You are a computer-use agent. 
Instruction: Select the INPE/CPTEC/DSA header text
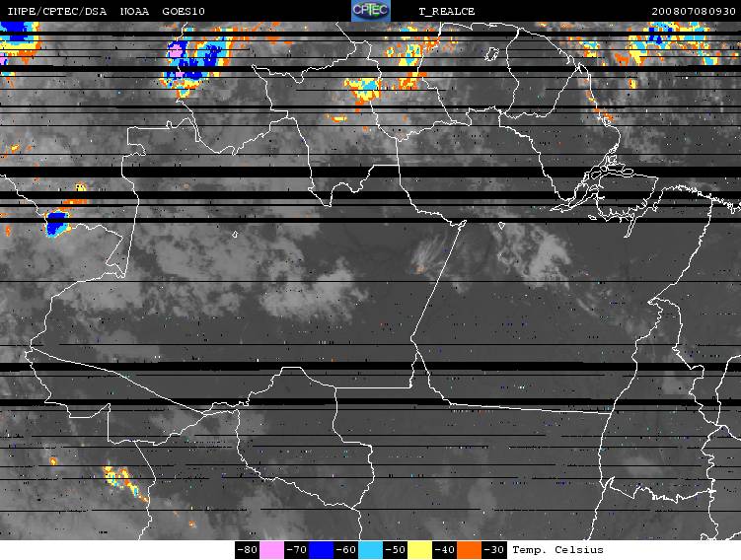pos(56,11)
